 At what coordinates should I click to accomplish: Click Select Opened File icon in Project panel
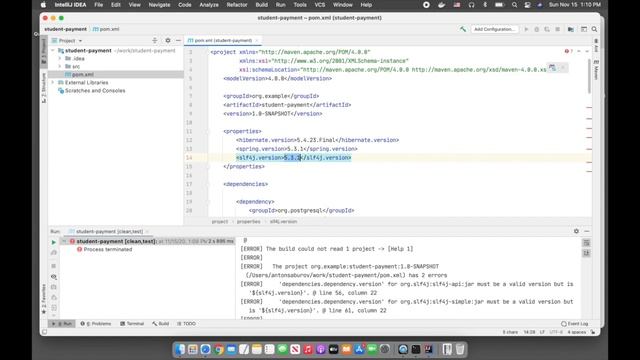(x=155, y=40)
